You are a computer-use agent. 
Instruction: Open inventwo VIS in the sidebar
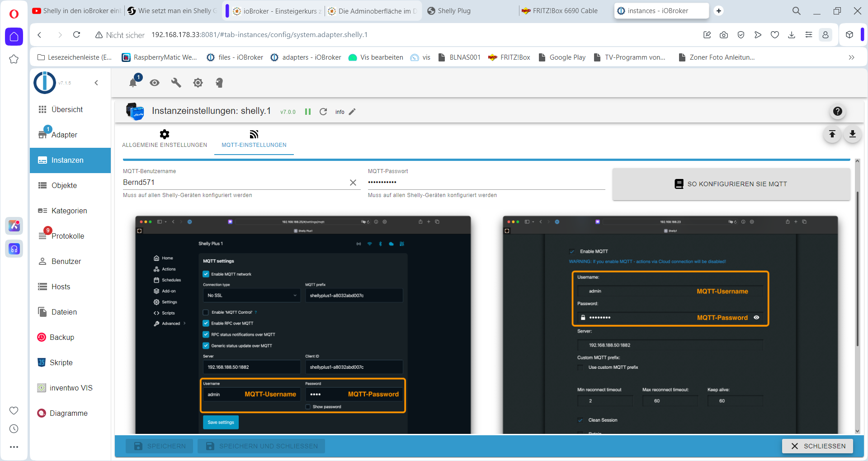70,388
